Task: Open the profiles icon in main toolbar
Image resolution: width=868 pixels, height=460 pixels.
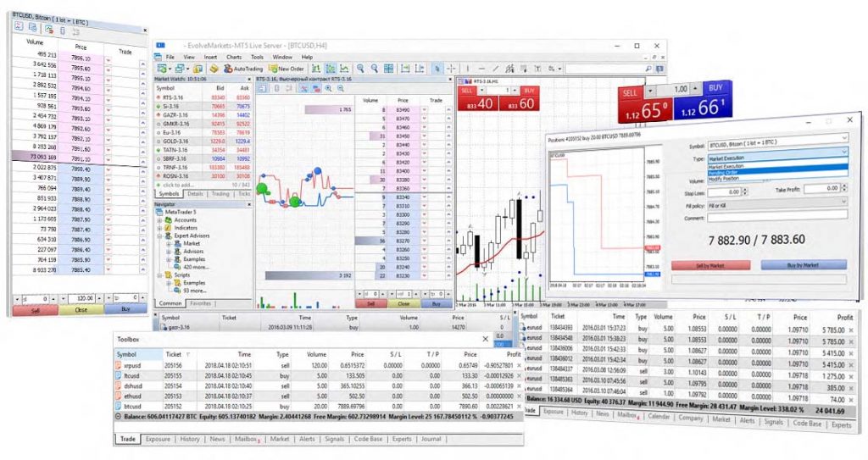Action: tap(182, 69)
